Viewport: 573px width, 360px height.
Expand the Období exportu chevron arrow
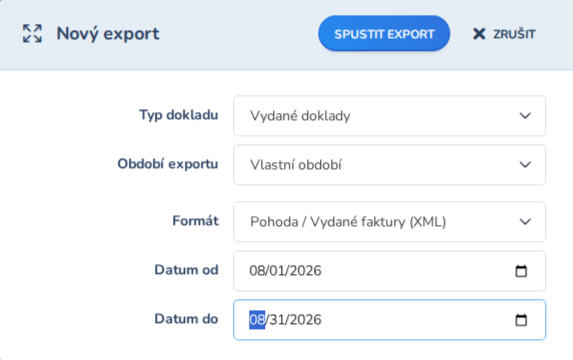coord(525,165)
